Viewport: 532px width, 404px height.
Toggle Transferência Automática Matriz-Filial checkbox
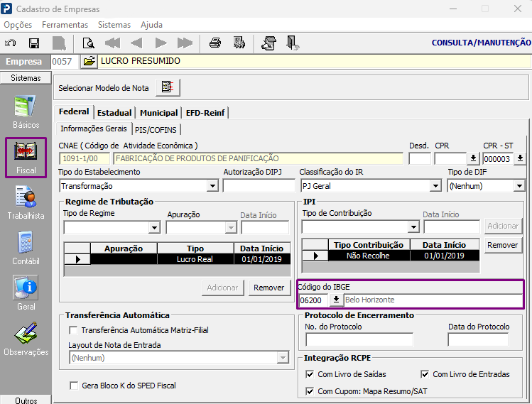click(x=73, y=330)
